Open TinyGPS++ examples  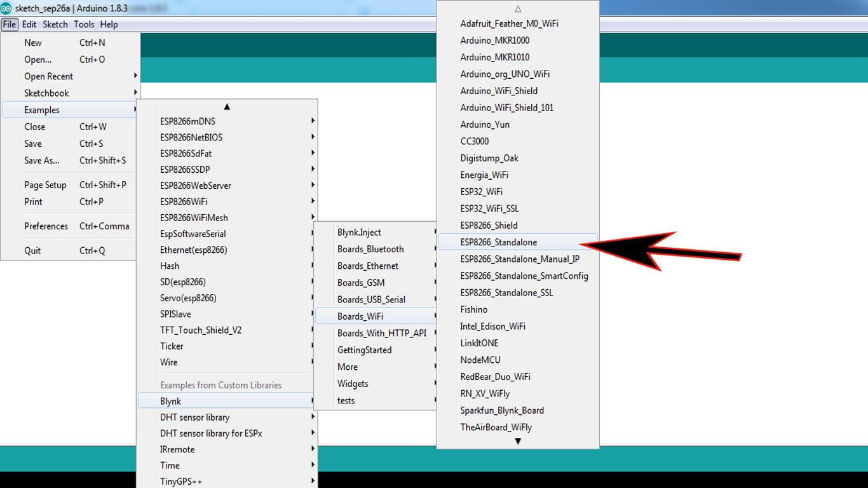pos(227,482)
